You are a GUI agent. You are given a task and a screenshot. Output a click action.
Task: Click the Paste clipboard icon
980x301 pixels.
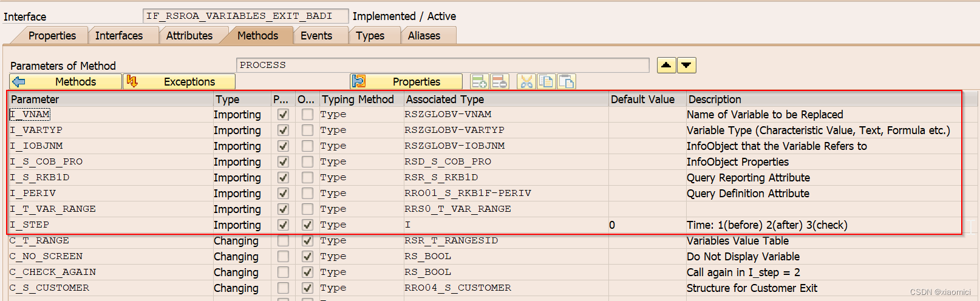tap(567, 81)
